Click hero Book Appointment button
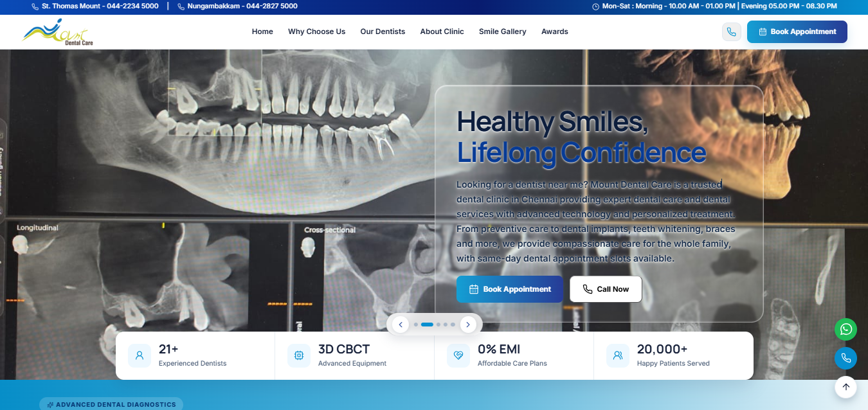This screenshot has width=868, height=410. coord(510,289)
